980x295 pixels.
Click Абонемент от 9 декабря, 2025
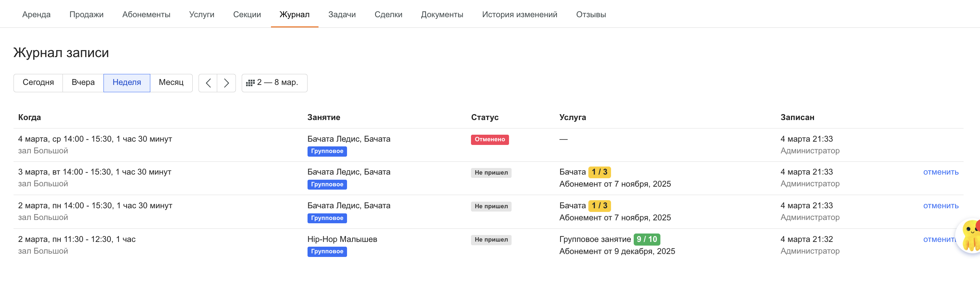point(617,251)
